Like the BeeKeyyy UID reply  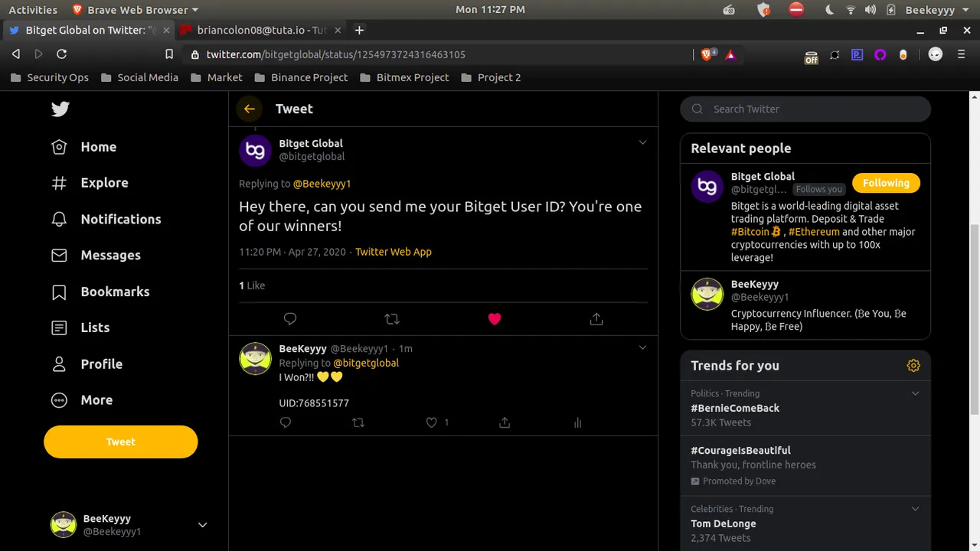[x=432, y=422]
